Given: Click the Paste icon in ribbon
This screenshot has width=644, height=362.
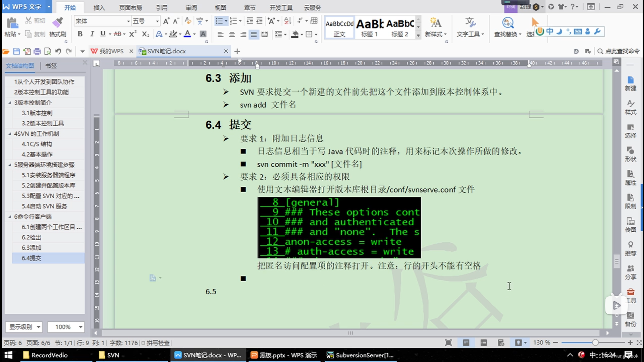Looking at the screenshot, I should point(12,23).
